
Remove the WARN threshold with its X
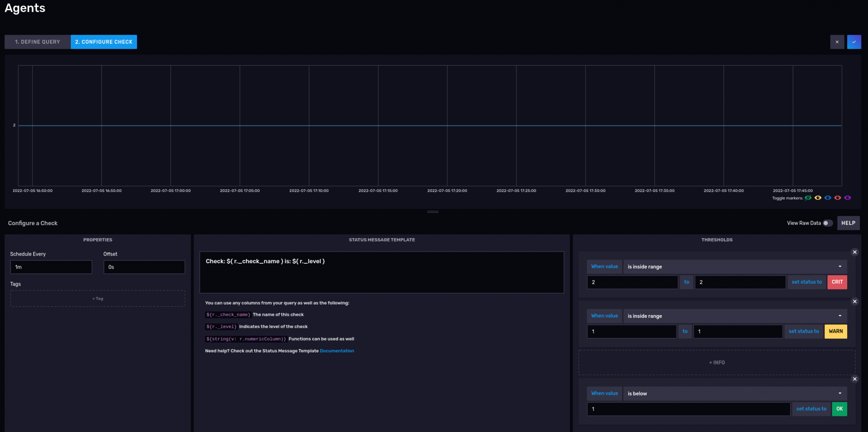(855, 301)
